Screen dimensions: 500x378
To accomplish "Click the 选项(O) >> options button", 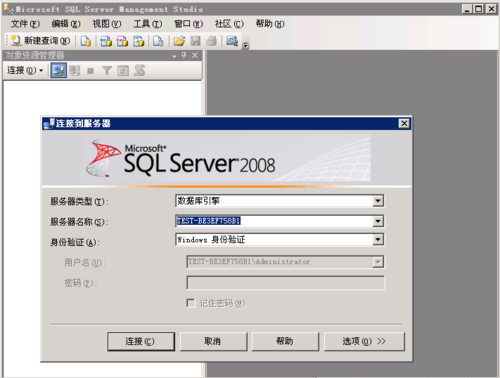I will click(364, 341).
